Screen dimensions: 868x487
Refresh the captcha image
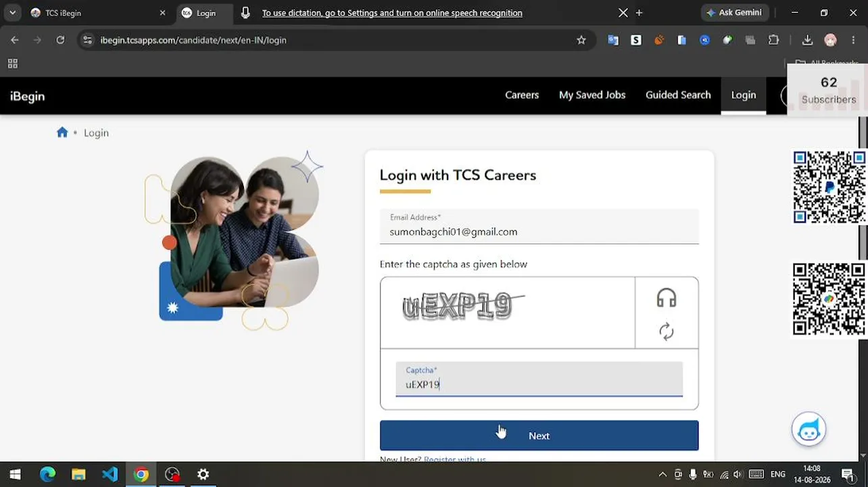pos(667,331)
